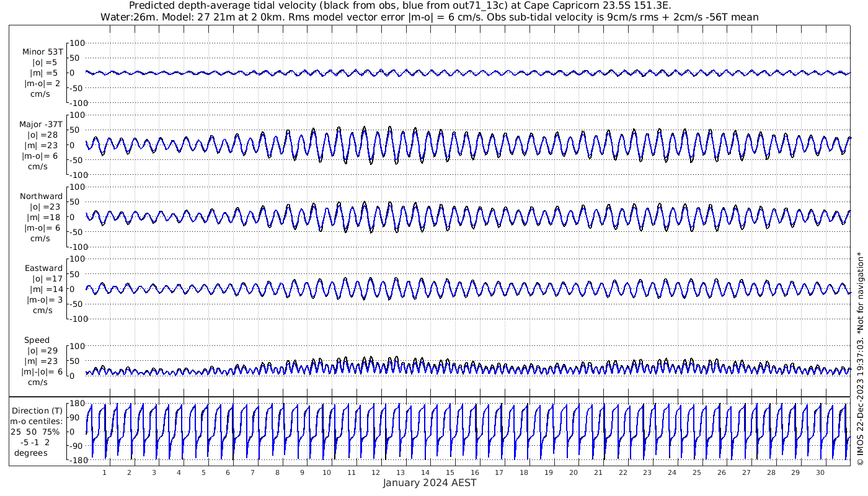868x496 pixels.
Task: Click '|m| =5' in the Minor panel
Action: (x=45, y=73)
